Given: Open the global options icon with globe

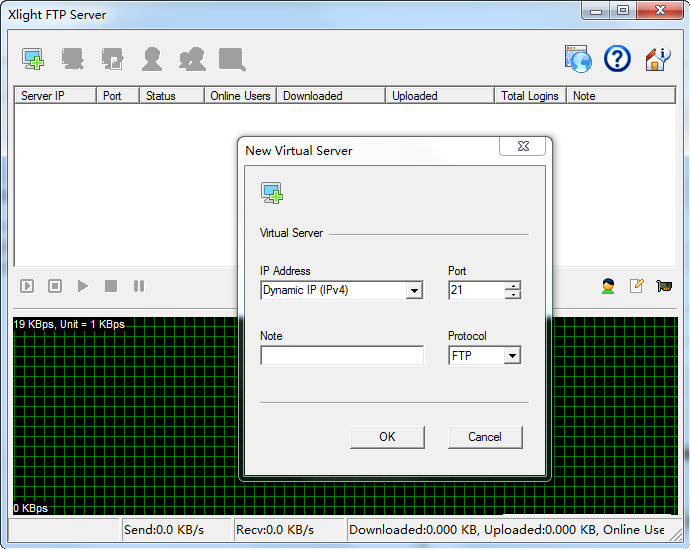Looking at the screenshot, I should (x=578, y=59).
